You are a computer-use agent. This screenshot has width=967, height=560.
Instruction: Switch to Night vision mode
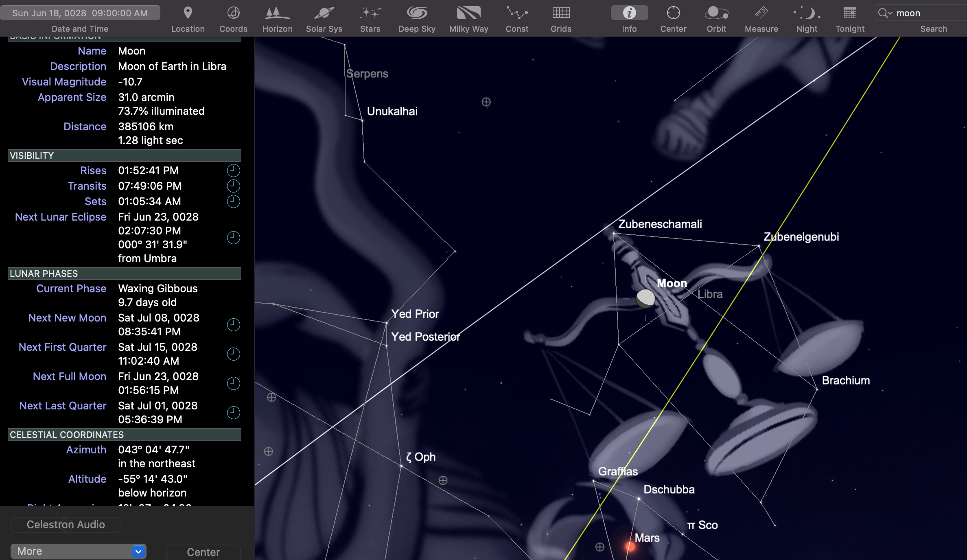807,13
